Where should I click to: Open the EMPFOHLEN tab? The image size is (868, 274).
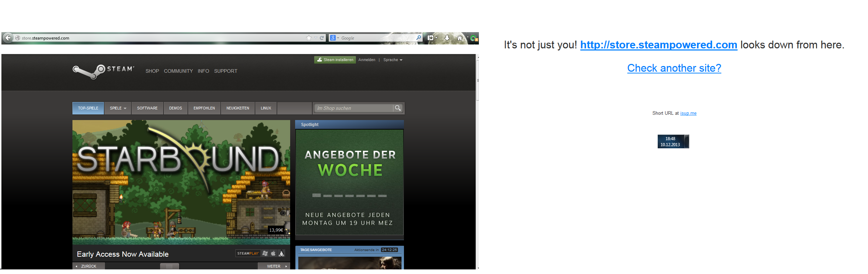pyautogui.click(x=204, y=108)
